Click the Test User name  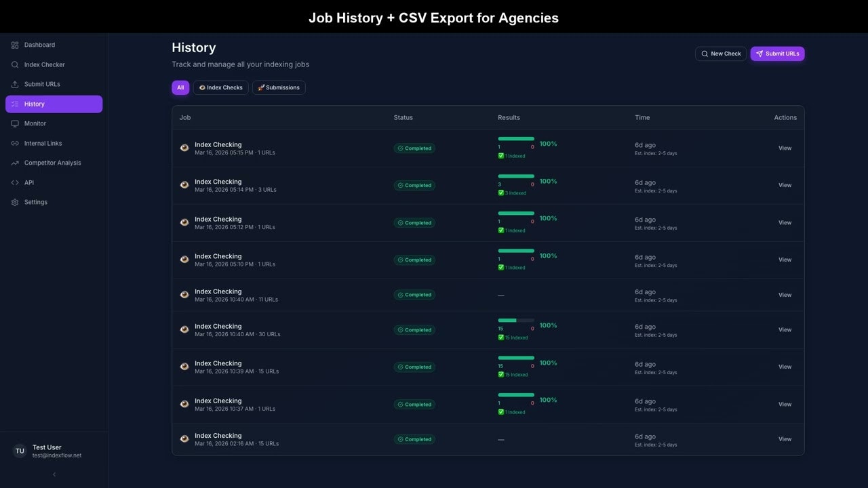(x=47, y=448)
